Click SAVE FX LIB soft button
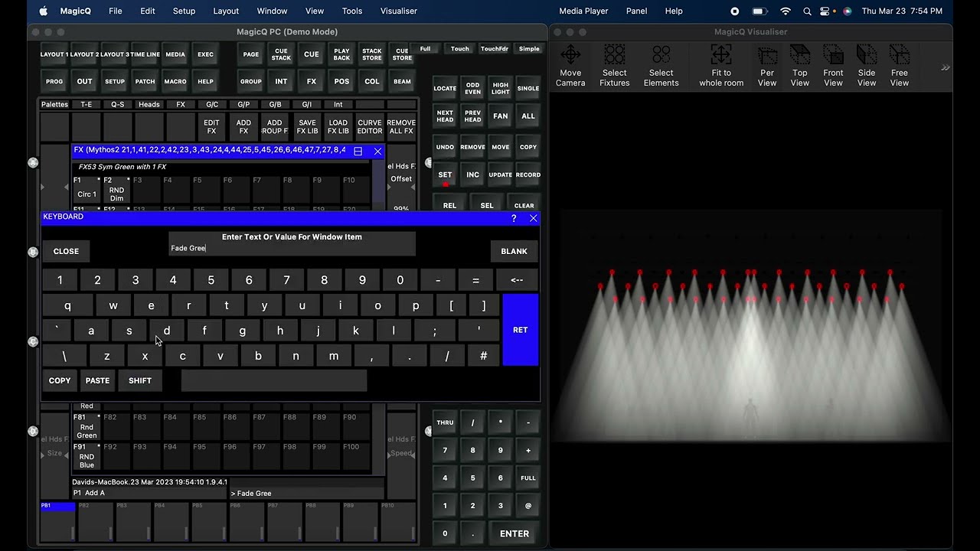The width and height of the screenshot is (980, 551). (307, 127)
